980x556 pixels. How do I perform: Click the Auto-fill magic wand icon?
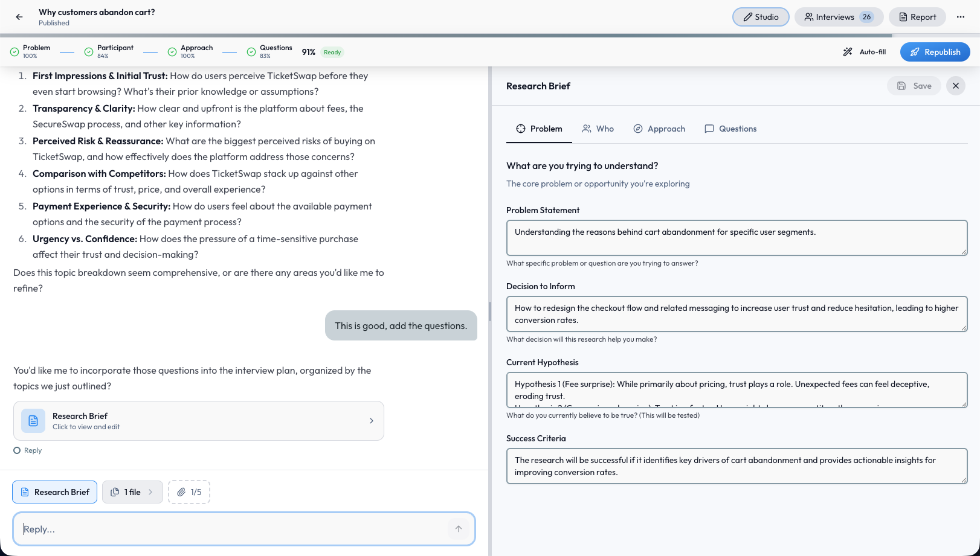point(848,52)
